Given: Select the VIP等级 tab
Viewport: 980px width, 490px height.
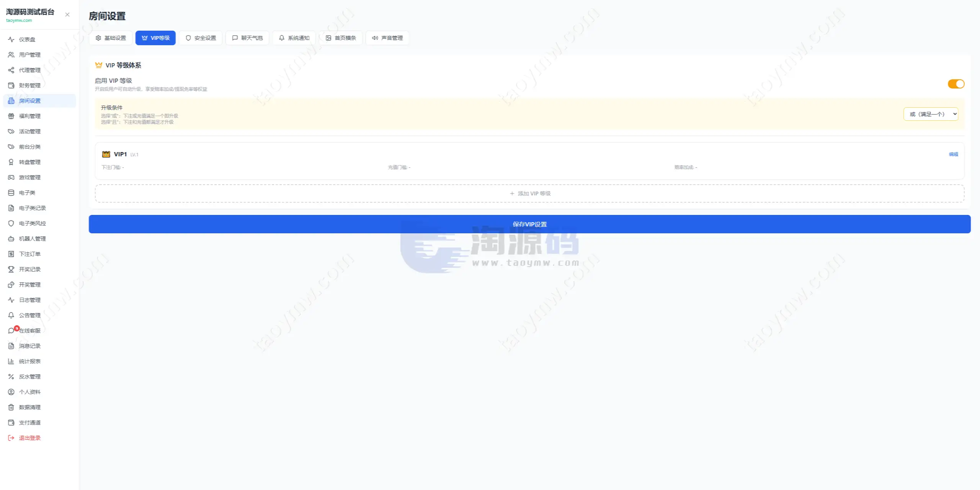Looking at the screenshot, I should (x=155, y=38).
